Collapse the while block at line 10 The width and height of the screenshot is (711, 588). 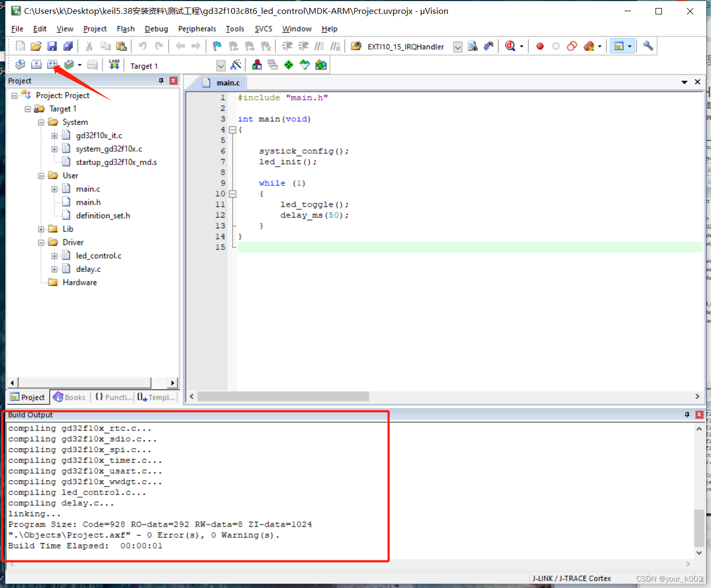232,194
